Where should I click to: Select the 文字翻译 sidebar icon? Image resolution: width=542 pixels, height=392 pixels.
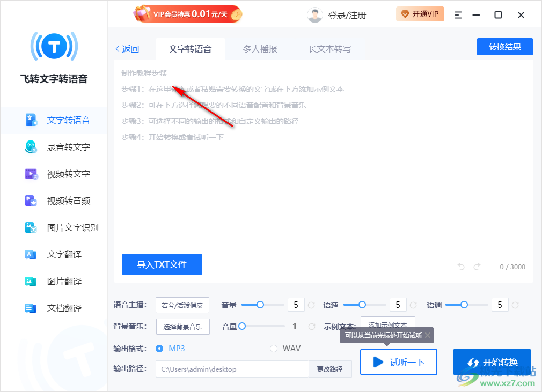click(31, 255)
